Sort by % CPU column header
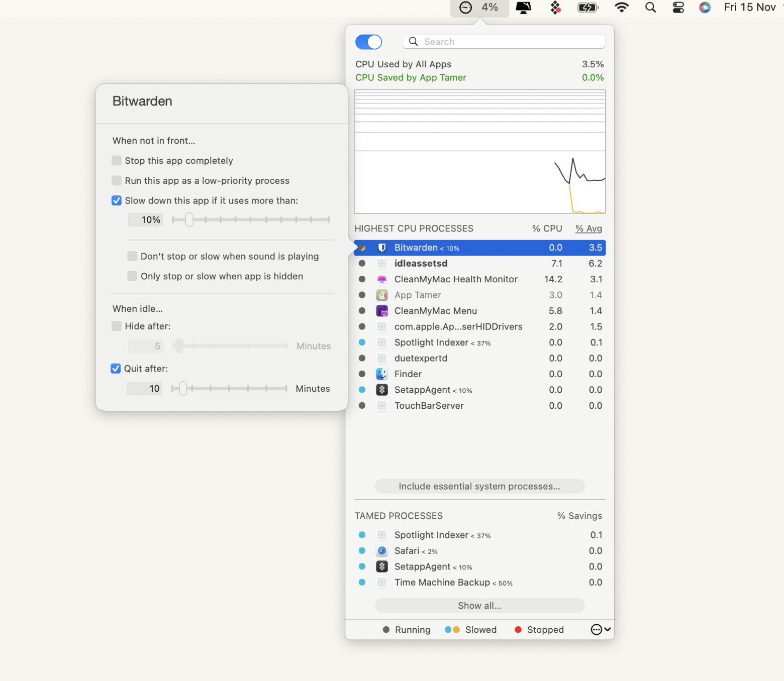Viewport: 784px width, 681px height. [x=547, y=229]
